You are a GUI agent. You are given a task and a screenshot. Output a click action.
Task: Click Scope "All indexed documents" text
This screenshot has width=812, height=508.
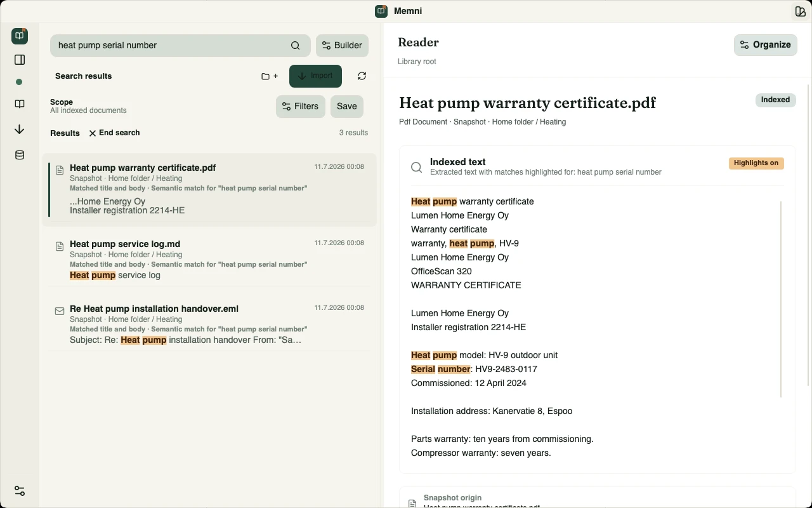(x=88, y=110)
